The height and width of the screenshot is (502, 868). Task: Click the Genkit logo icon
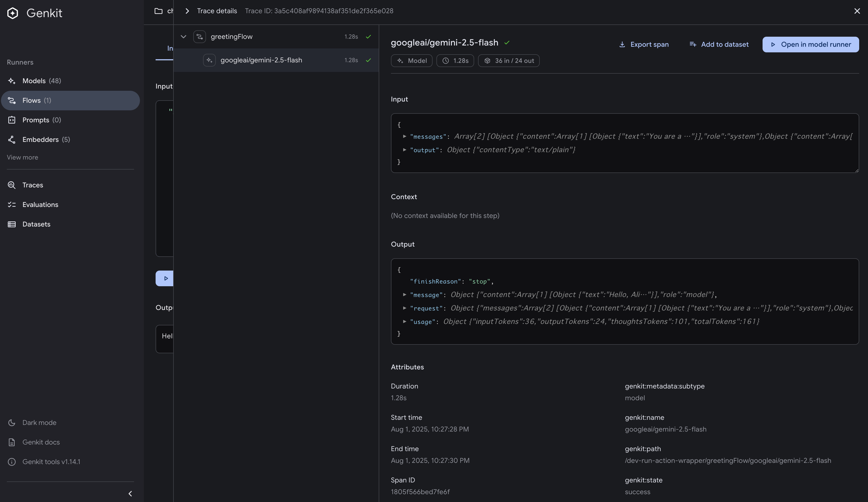coord(13,13)
